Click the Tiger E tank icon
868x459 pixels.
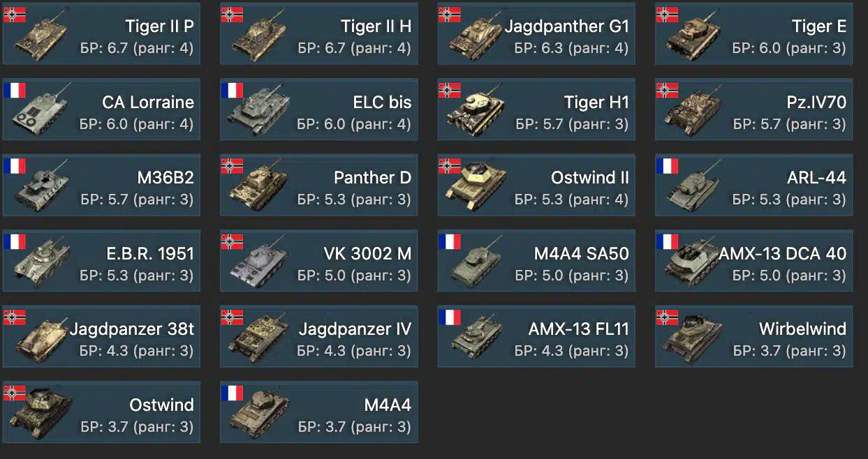693,37
